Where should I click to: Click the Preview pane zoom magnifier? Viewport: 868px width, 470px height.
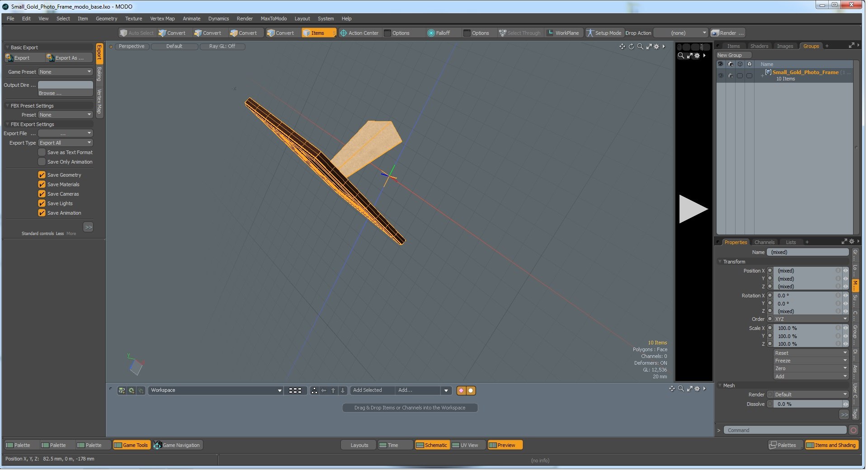click(x=681, y=56)
